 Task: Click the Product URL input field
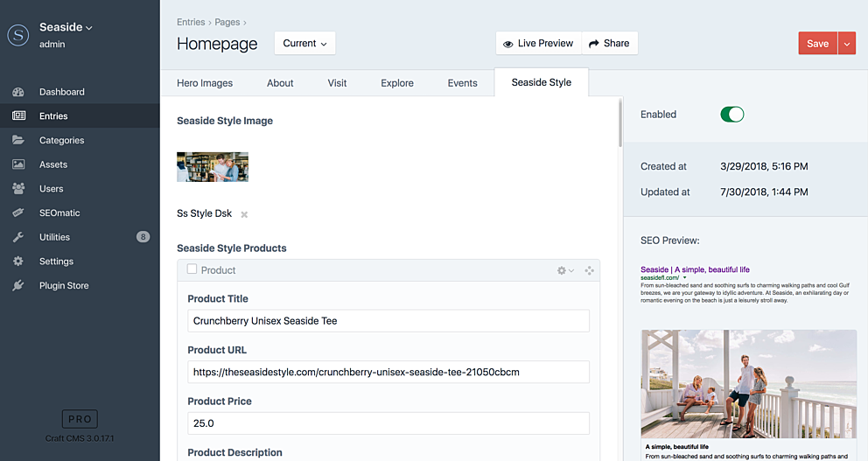[388, 372]
